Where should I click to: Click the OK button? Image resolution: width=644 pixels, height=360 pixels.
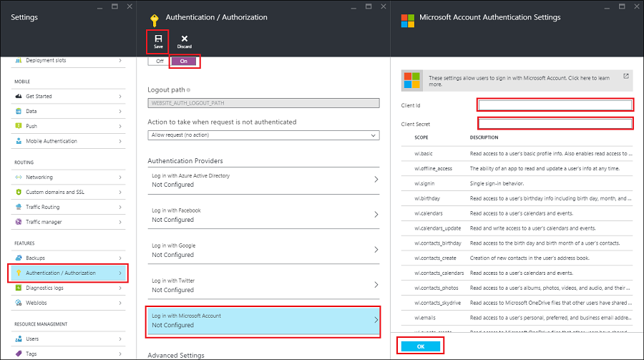point(421,346)
